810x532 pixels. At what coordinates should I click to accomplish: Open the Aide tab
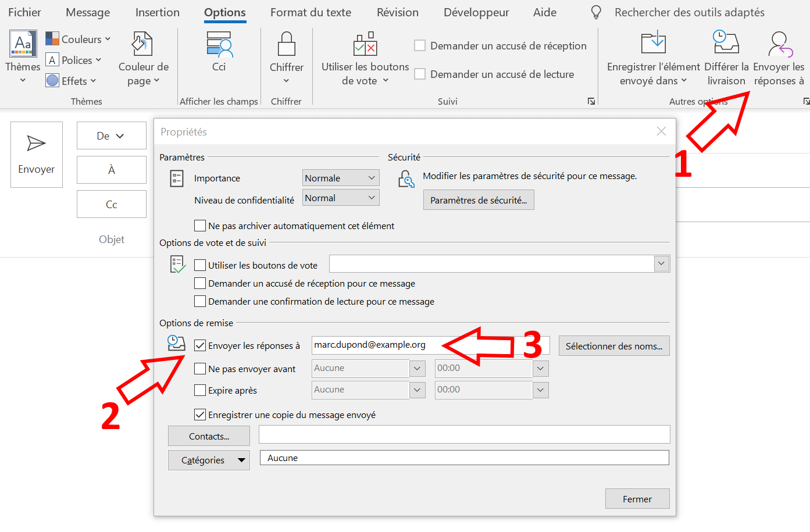545,12
